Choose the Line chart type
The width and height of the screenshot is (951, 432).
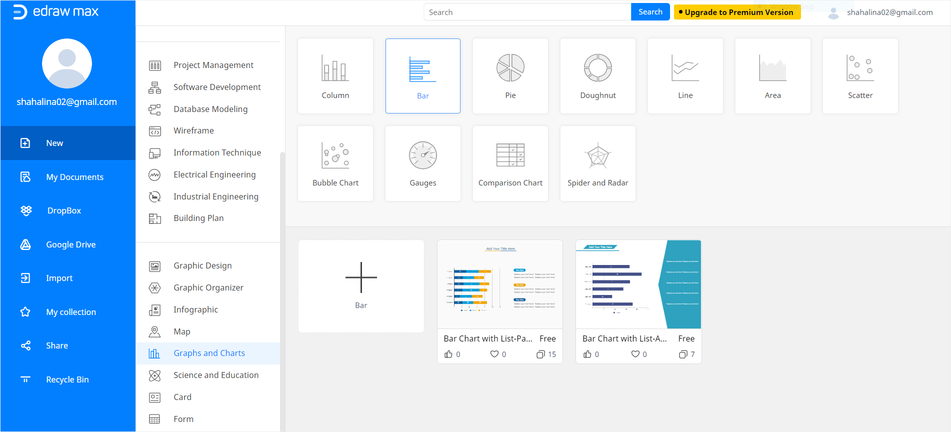coord(685,76)
